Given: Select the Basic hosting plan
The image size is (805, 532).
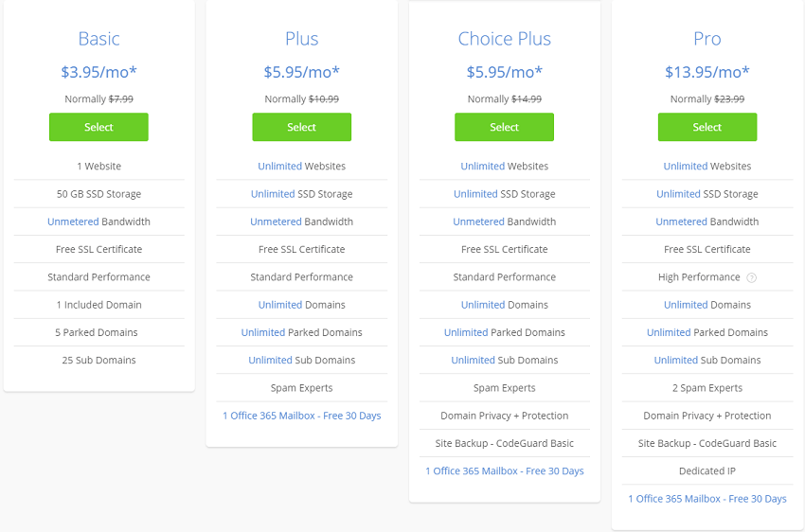Looking at the screenshot, I should [x=98, y=127].
